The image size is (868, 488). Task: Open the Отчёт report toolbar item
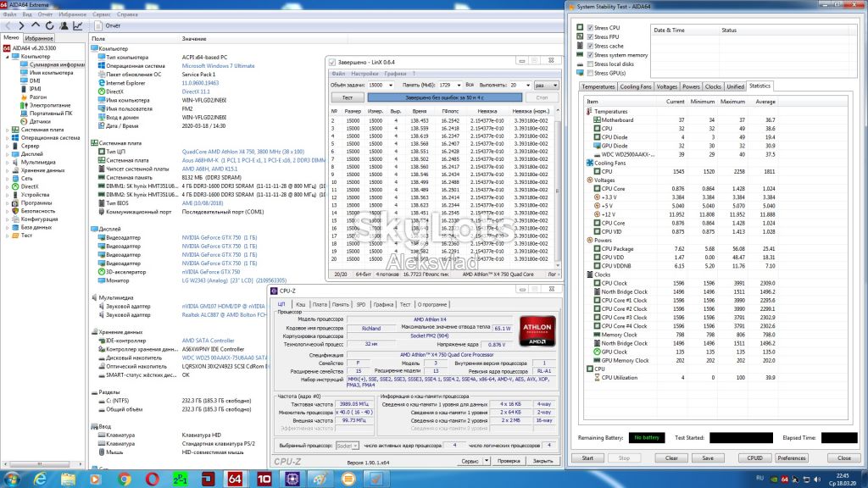(108, 25)
